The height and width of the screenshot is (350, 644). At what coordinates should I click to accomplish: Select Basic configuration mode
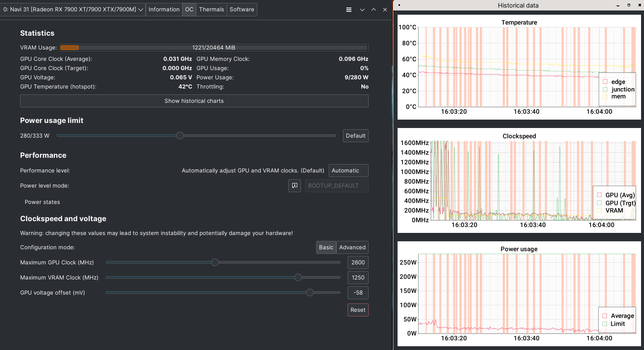pyautogui.click(x=326, y=247)
